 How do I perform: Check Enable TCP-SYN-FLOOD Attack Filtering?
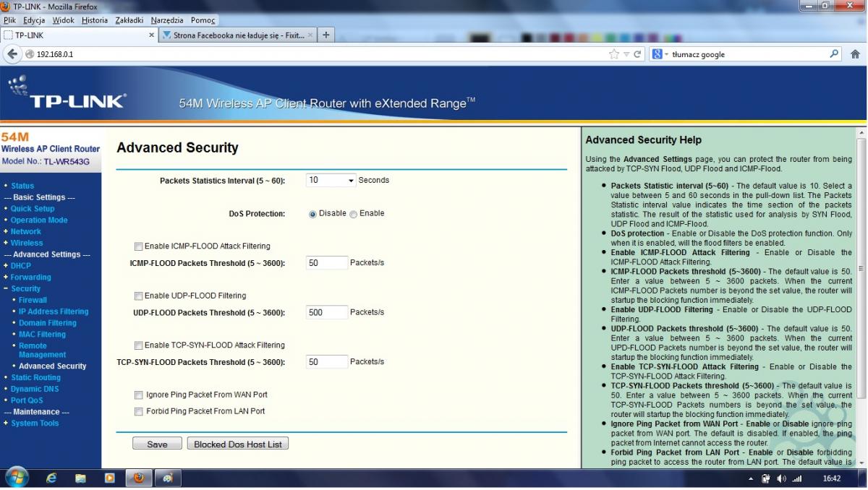click(138, 345)
